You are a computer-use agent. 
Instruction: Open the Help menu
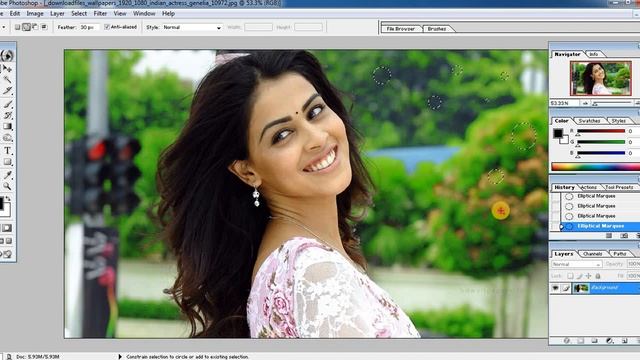168,13
